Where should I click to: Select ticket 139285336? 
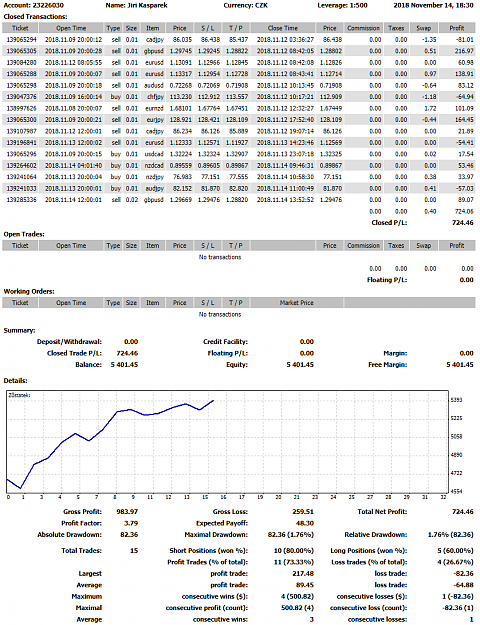(x=22, y=200)
